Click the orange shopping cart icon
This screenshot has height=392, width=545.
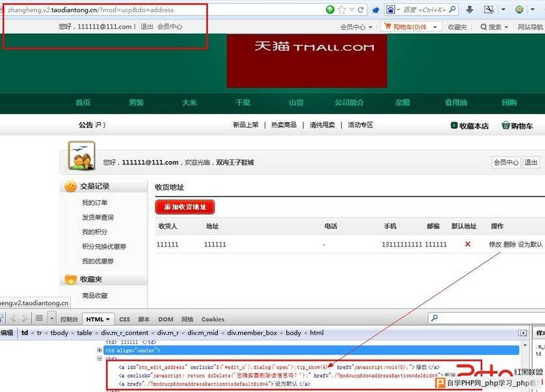pos(388,26)
